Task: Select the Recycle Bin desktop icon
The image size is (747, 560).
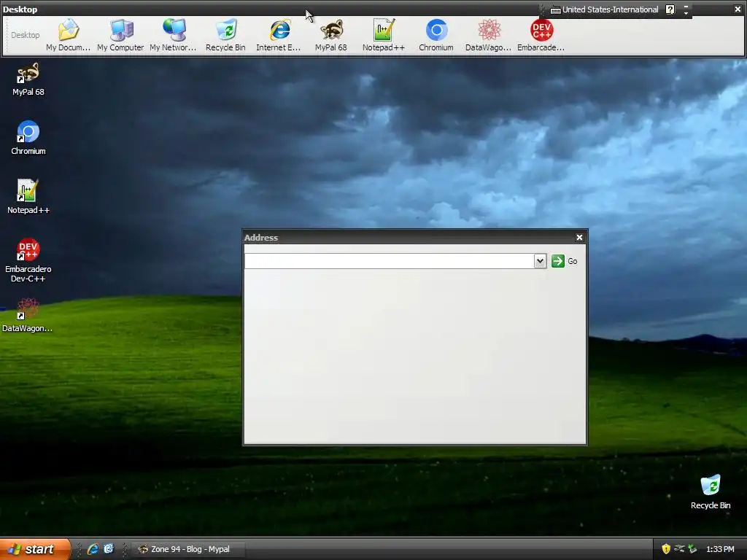Action: (x=711, y=492)
